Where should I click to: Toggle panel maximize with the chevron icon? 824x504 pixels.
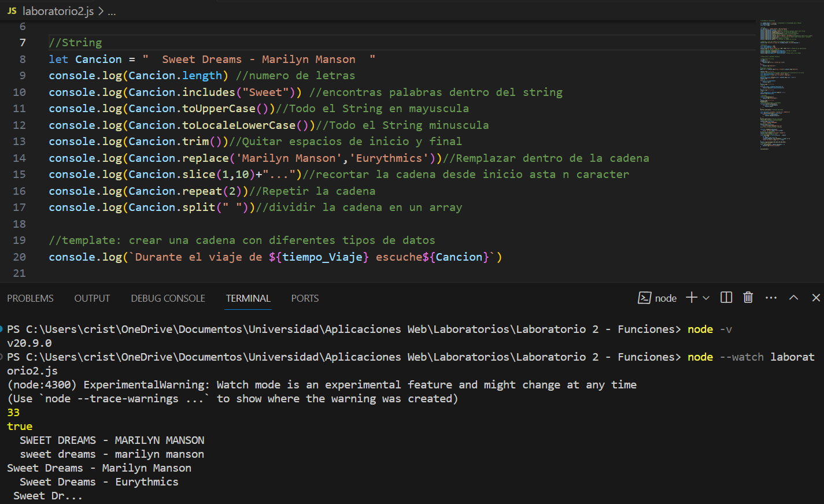(793, 297)
